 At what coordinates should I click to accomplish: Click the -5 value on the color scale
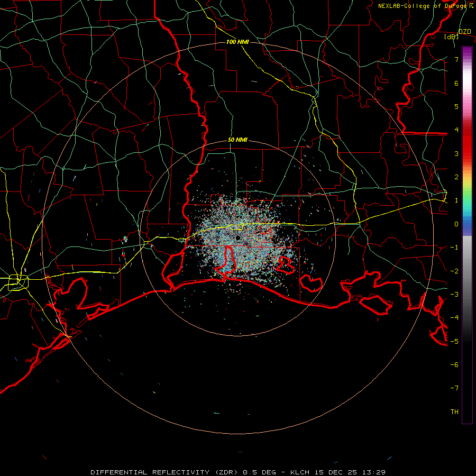pyautogui.click(x=454, y=342)
